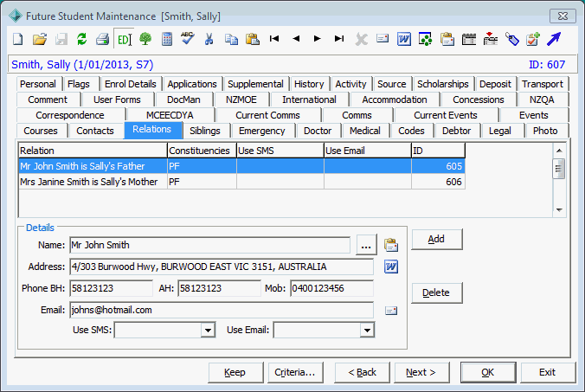Go to next record arrow

tap(318, 38)
